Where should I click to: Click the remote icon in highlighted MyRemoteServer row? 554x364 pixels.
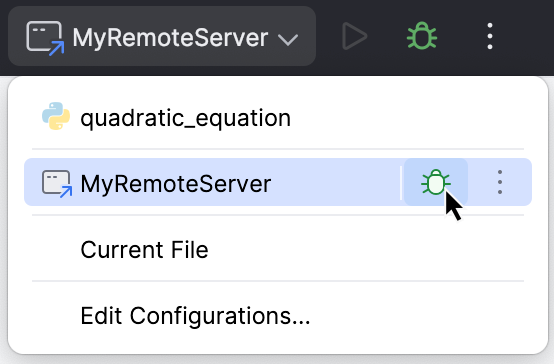[57, 184]
